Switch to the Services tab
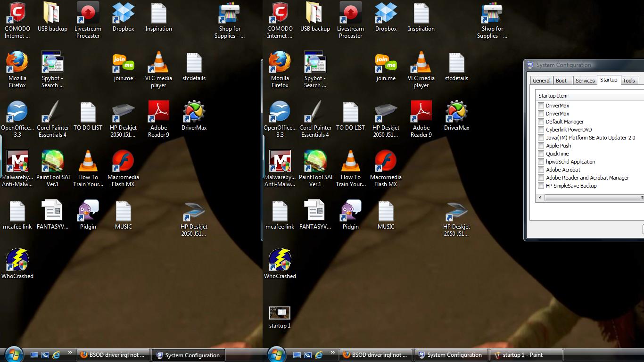Screen dimensions: 644x362 [x=585, y=81]
